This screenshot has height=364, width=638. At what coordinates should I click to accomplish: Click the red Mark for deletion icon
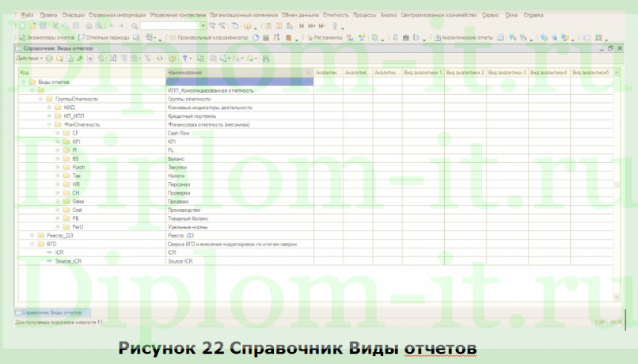(90, 59)
